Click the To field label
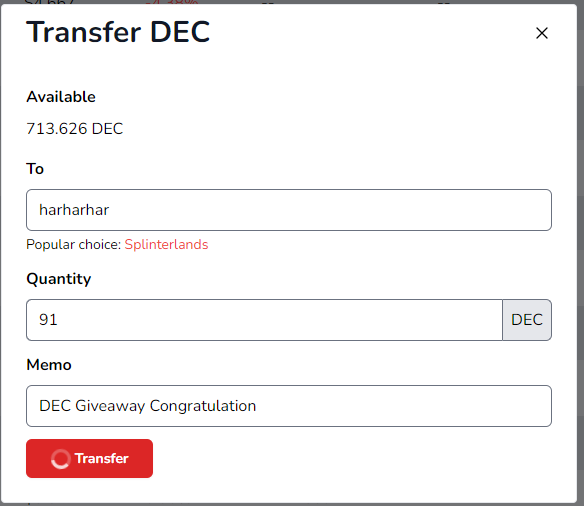This screenshot has height=506, width=584. tap(35, 169)
